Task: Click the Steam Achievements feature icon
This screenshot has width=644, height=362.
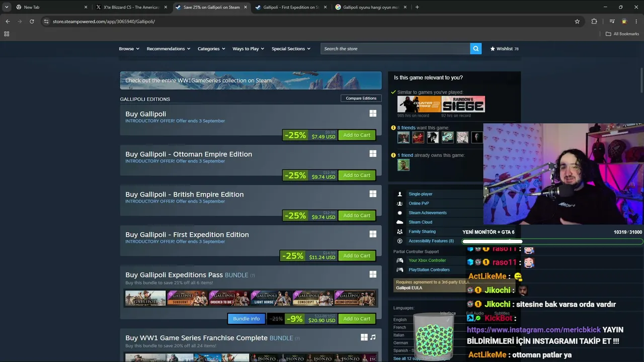Action: click(x=399, y=213)
